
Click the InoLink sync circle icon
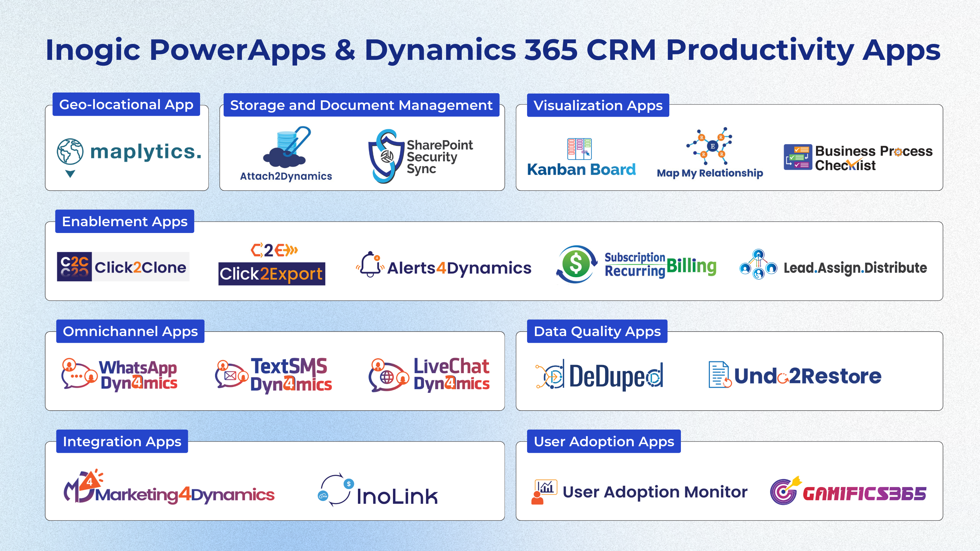336,490
